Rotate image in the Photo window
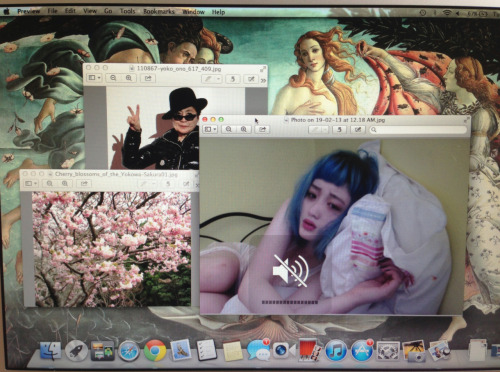The height and width of the screenshot is (372, 500). [339, 129]
